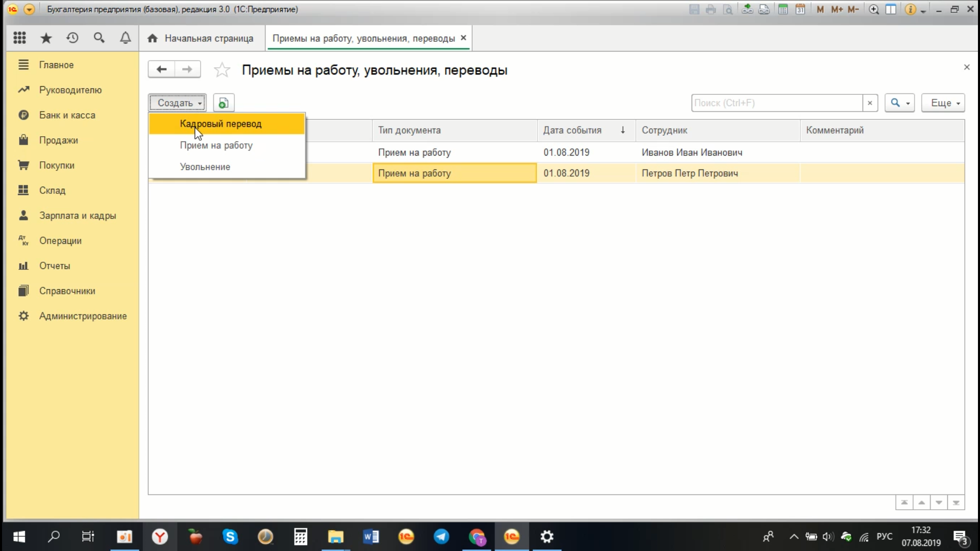Click the create-by-copy document icon
The height and width of the screenshot is (551, 980).
(224, 103)
